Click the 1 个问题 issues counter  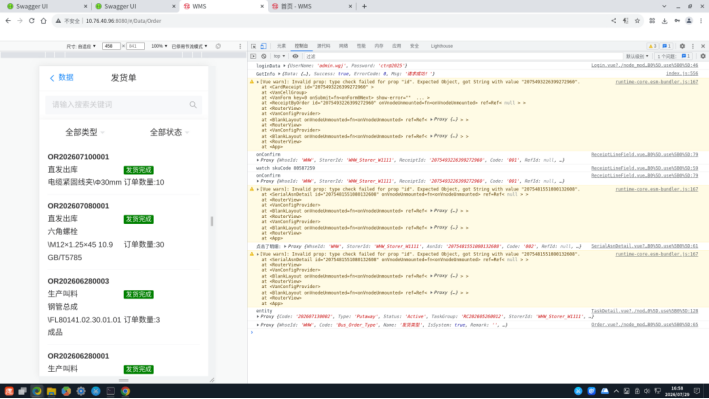(674, 57)
